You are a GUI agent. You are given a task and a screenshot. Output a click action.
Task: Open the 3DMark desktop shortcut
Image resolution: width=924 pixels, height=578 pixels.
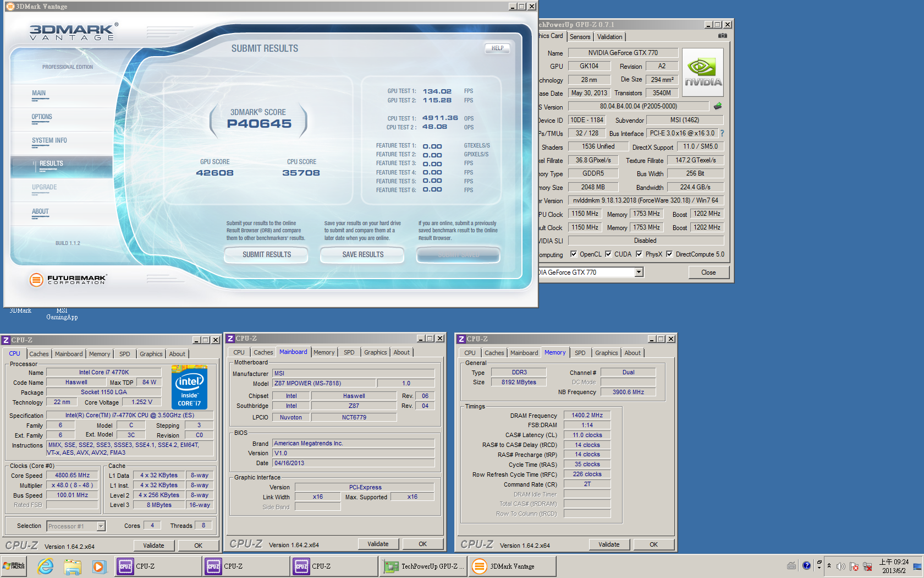(20, 310)
